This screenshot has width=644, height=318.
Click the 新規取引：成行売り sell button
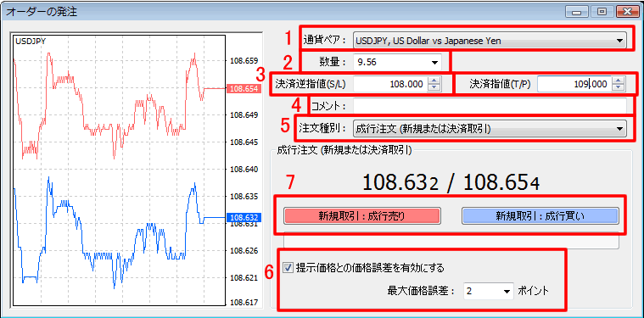click(x=361, y=215)
